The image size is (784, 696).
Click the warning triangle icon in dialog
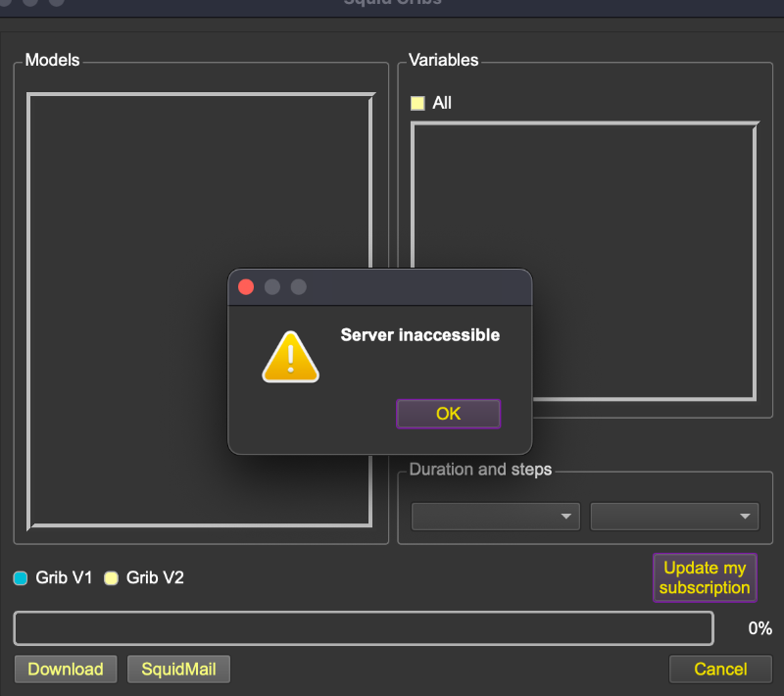tap(290, 357)
